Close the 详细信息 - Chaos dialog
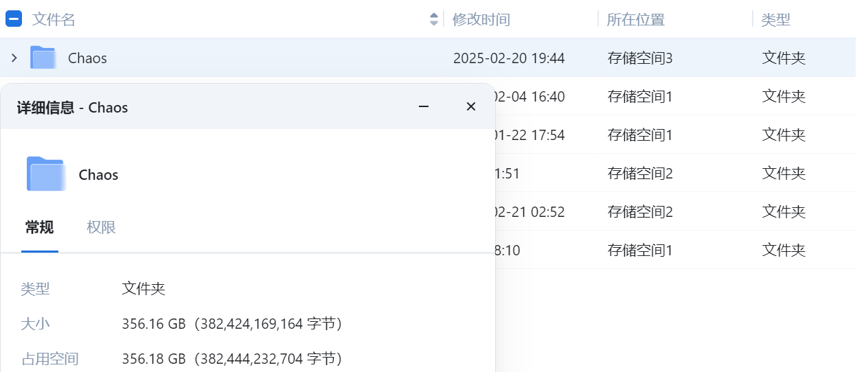868x372 pixels. click(x=470, y=106)
